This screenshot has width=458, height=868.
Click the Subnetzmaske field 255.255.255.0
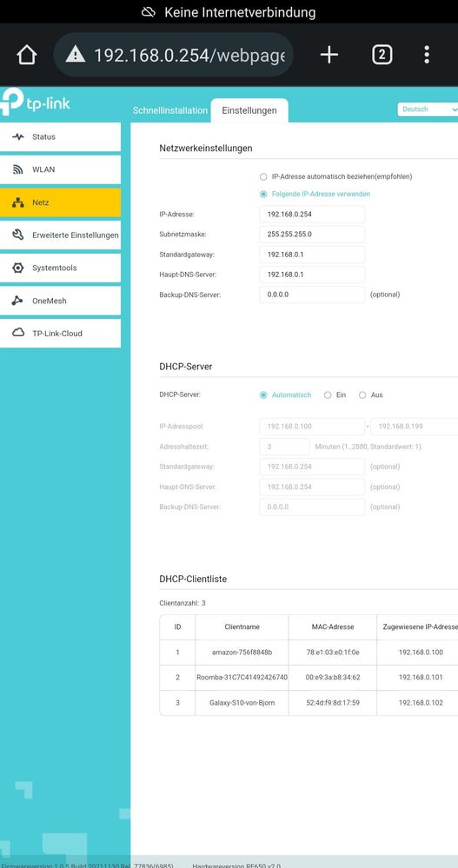312,235
